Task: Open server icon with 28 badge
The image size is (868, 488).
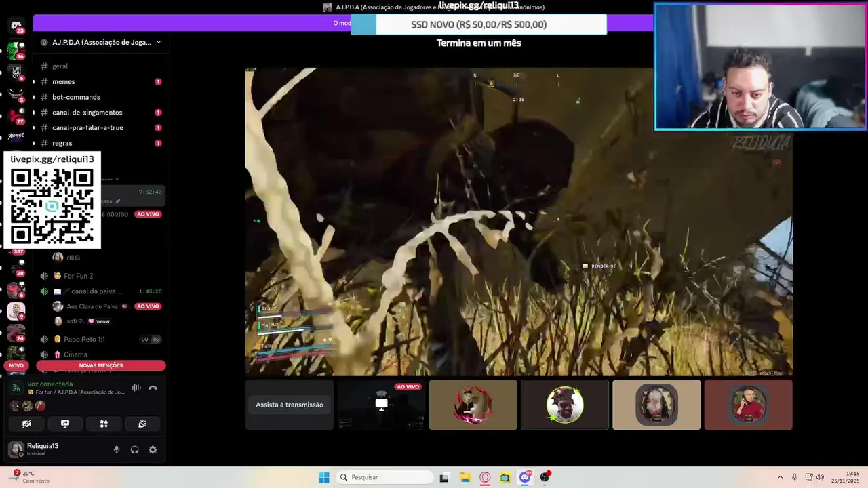Action: (x=16, y=267)
